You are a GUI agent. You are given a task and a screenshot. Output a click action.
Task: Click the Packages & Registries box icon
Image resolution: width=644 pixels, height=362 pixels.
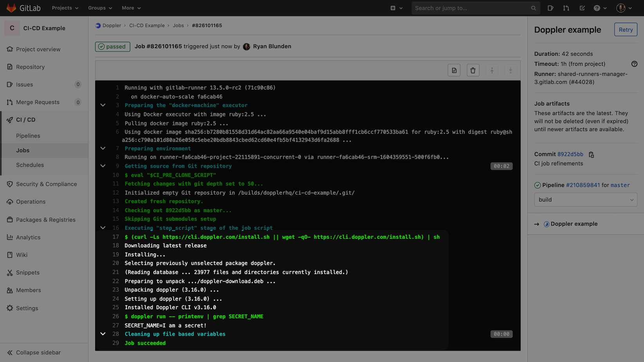(10, 220)
